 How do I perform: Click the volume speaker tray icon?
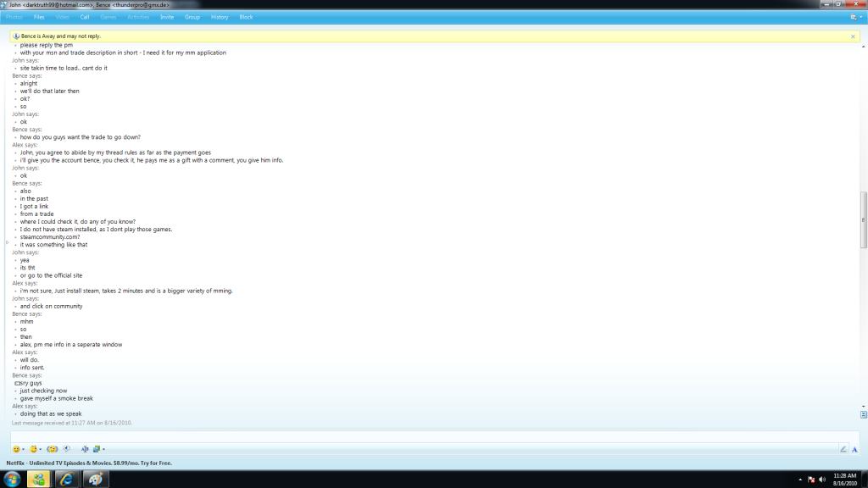pyautogui.click(x=822, y=480)
